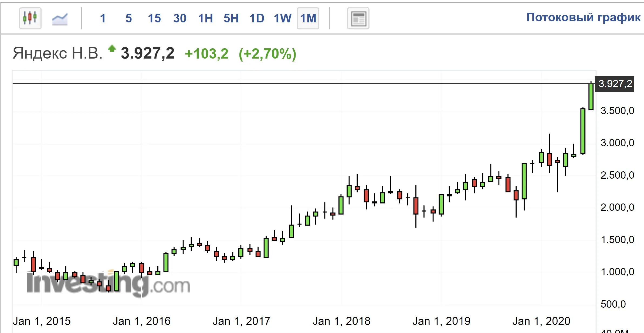Select the 1M monthly timeframe

[x=308, y=18]
